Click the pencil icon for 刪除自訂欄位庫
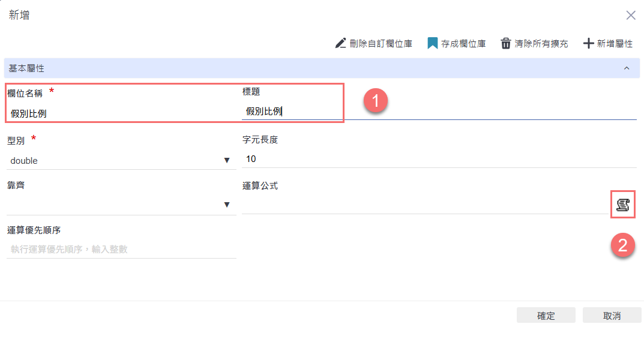The width and height of the screenshot is (644, 339). [341, 43]
